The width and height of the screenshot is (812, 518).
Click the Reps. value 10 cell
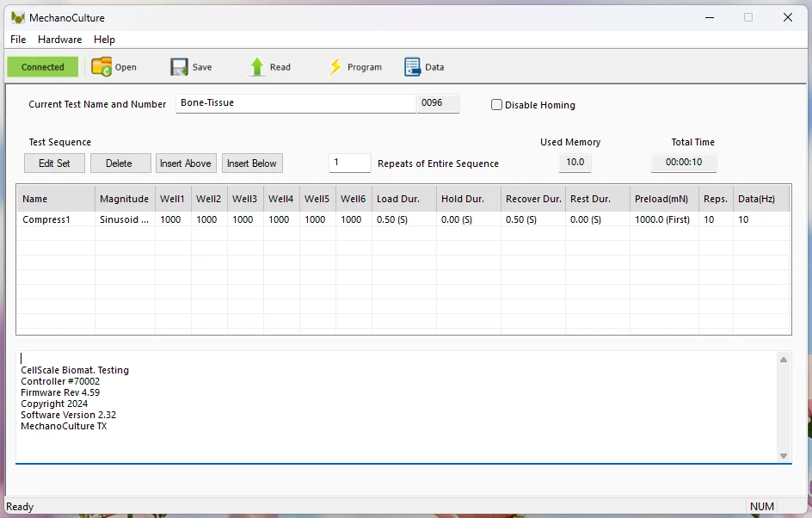click(x=716, y=219)
